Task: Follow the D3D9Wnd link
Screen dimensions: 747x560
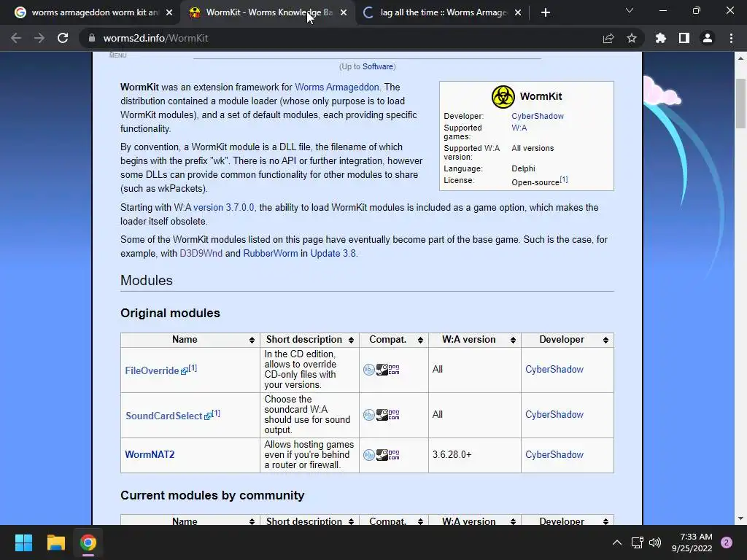Action: (x=201, y=253)
